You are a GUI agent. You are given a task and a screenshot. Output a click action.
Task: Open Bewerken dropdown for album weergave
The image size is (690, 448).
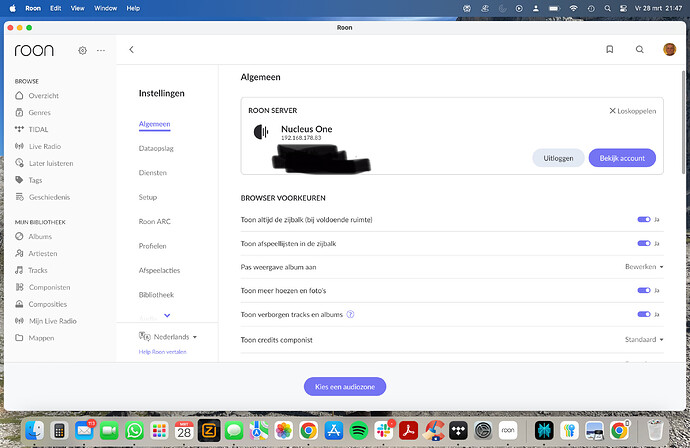644,267
